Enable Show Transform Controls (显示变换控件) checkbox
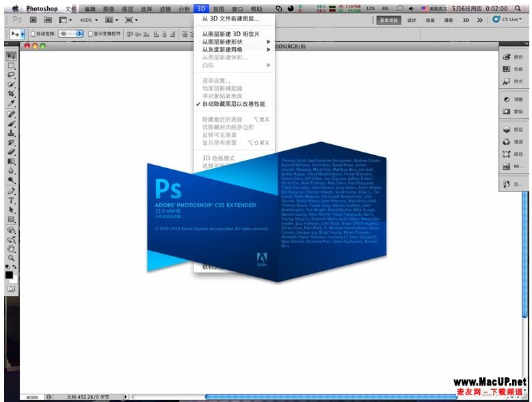This screenshot has width=532, height=402. tap(90, 34)
